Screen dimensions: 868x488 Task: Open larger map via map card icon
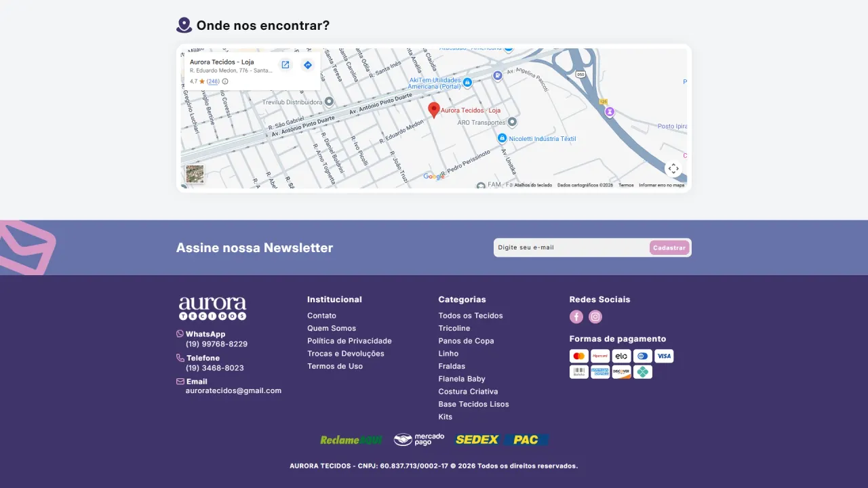(x=285, y=65)
